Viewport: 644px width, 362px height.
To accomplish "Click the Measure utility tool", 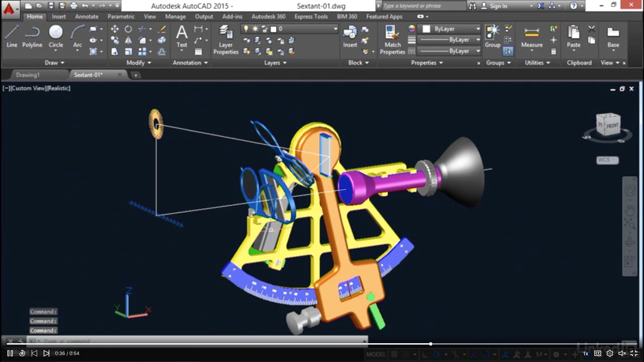I will [532, 36].
